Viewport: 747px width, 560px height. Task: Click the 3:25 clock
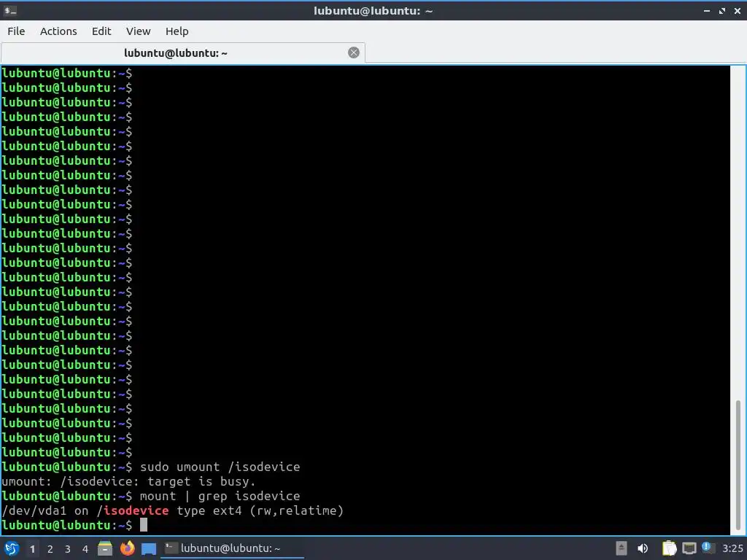pos(732,548)
